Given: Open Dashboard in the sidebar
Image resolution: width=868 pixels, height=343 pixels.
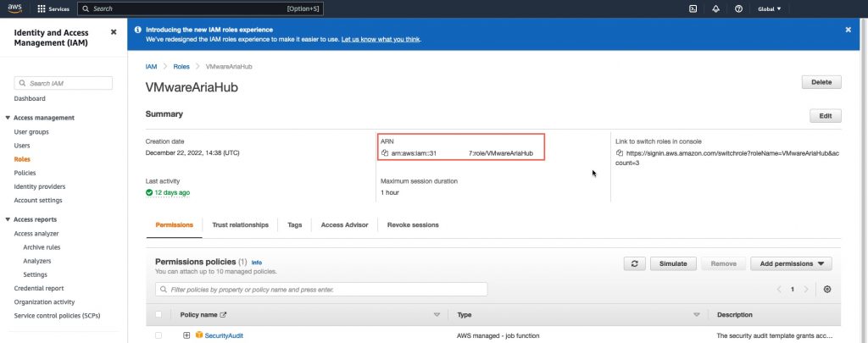Looking at the screenshot, I should pos(30,98).
